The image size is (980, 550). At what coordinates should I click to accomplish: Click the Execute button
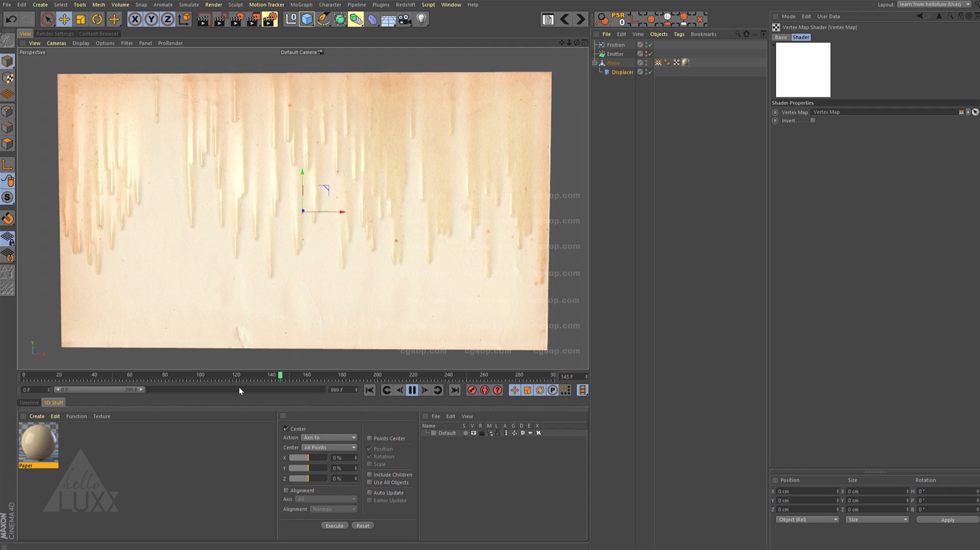pyautogui.click(x=335, y=526)
